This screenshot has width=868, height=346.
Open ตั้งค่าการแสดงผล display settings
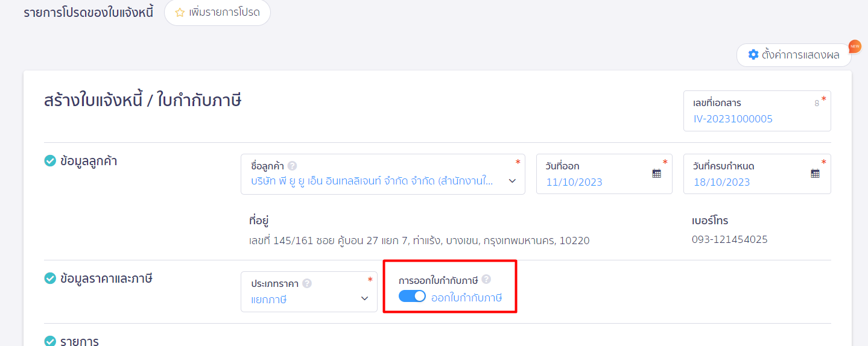coord(800,55)
